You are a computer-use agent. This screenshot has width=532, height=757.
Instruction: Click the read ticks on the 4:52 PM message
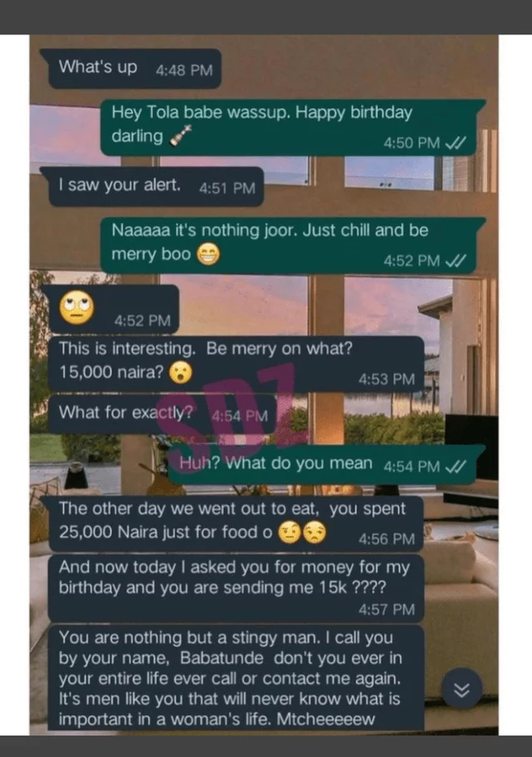coord(456,260)
